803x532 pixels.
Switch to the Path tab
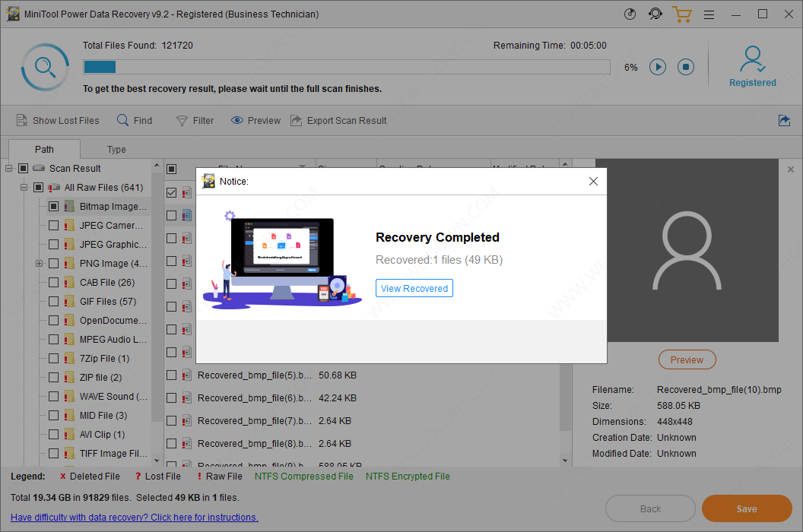[45, 150]
